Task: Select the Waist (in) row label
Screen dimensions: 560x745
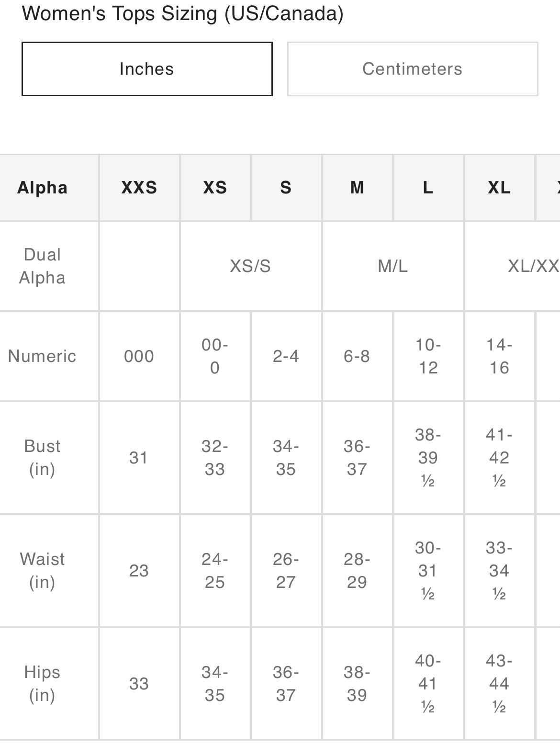Action: point(42,571)
